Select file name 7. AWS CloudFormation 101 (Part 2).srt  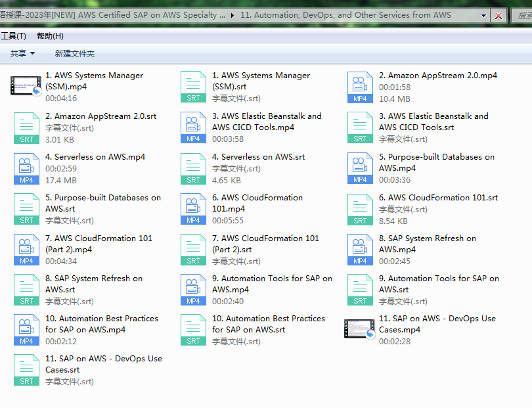(x=265, y=244)
